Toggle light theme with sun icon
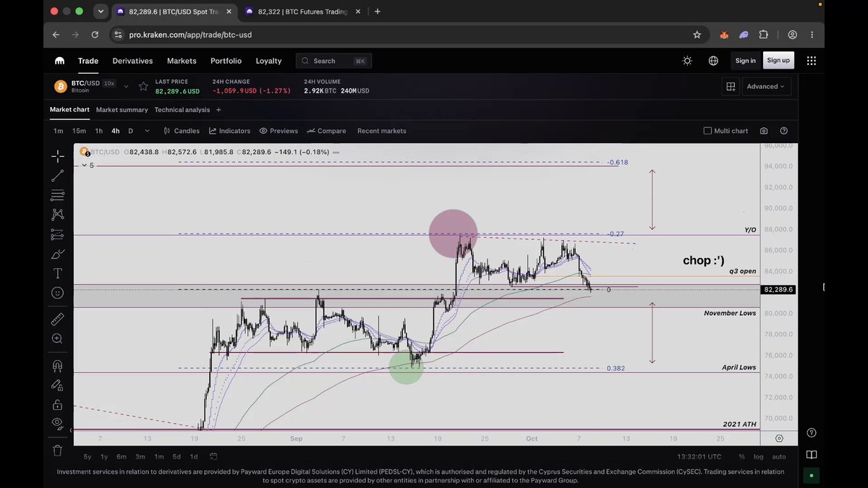The width and height of the screenshot is (868, 488). (687, 61)
